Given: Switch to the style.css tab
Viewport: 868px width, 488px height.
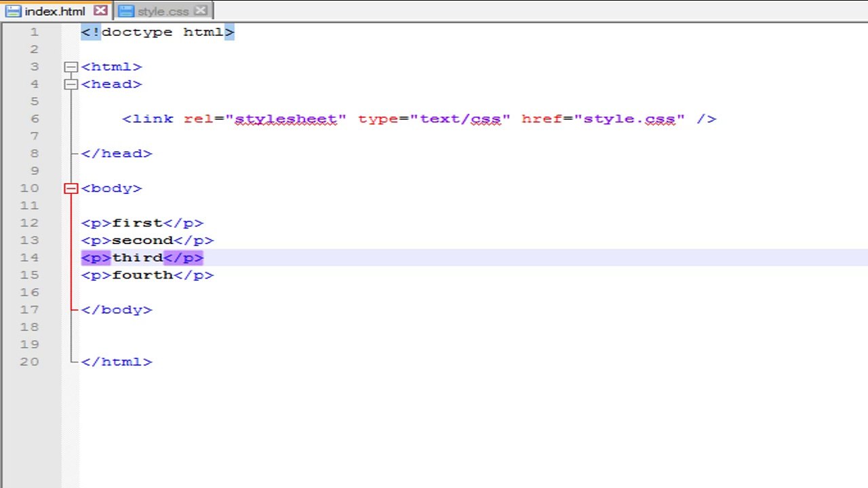Looking at the screenshot, I should 163,11.
